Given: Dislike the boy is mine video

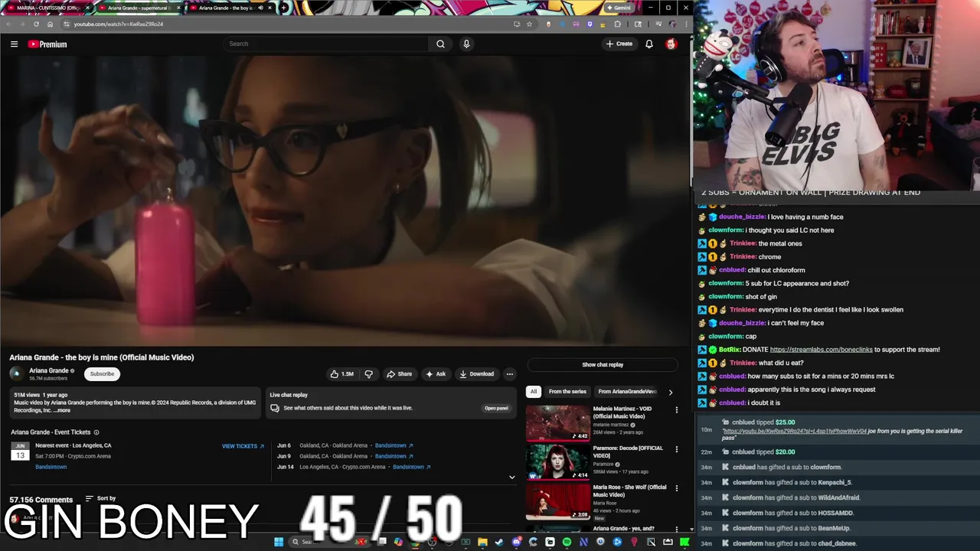Looking at the screenshot, I should click(x=368, y=373).
